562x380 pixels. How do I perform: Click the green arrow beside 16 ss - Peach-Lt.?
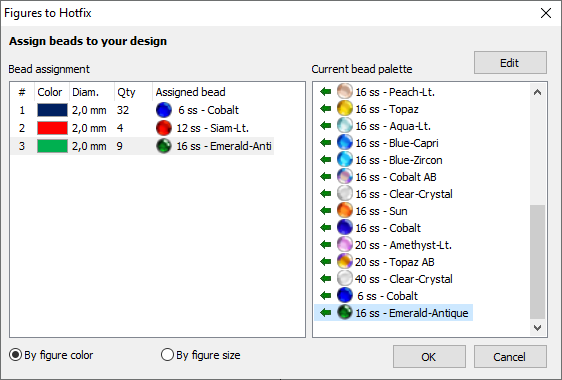(x=325, y=92)
